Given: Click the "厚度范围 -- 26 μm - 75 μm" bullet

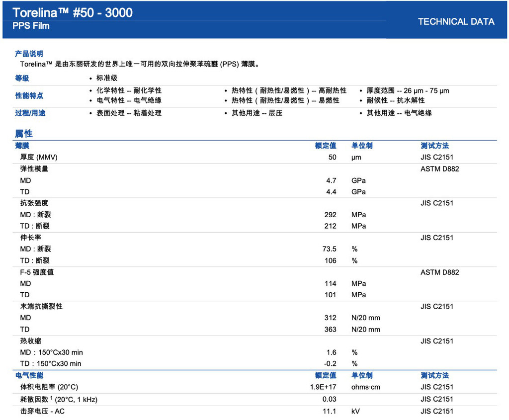Looking at the screenshot, I should coord(408,90).
